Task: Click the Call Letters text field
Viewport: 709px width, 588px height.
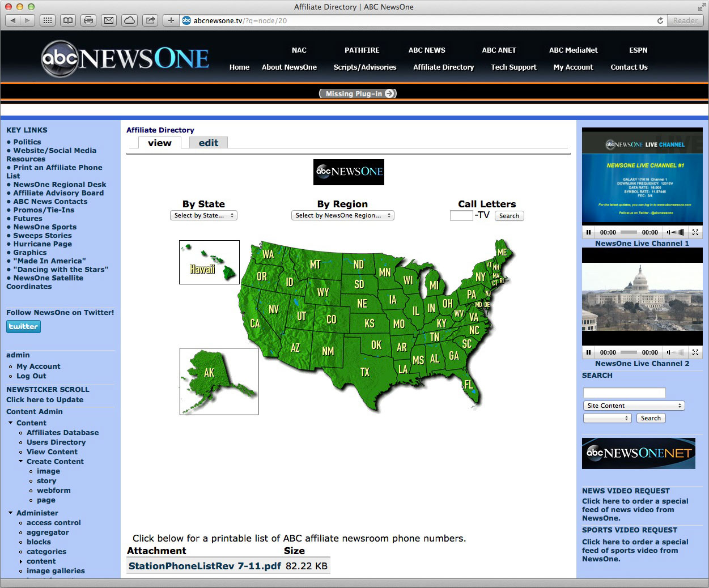Action: click(x=461, y=215)
